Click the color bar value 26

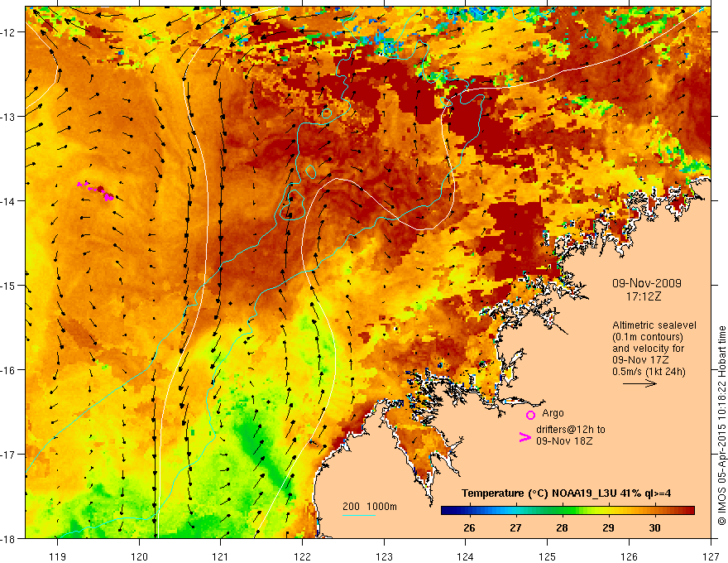[x=469, y=527]
